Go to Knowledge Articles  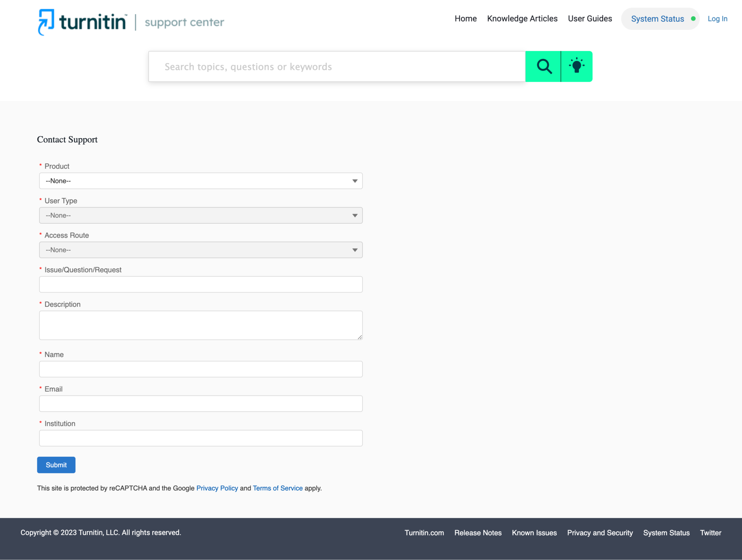[522, 18]
